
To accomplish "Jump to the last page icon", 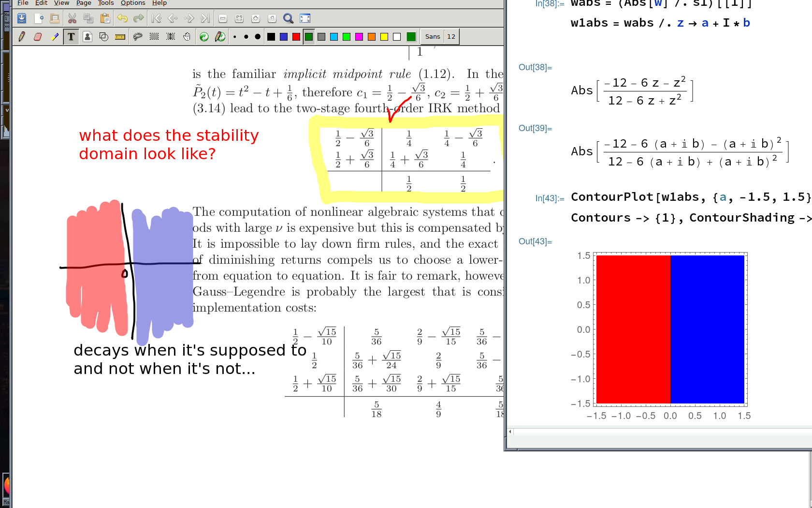I will [x=205, y=19].
